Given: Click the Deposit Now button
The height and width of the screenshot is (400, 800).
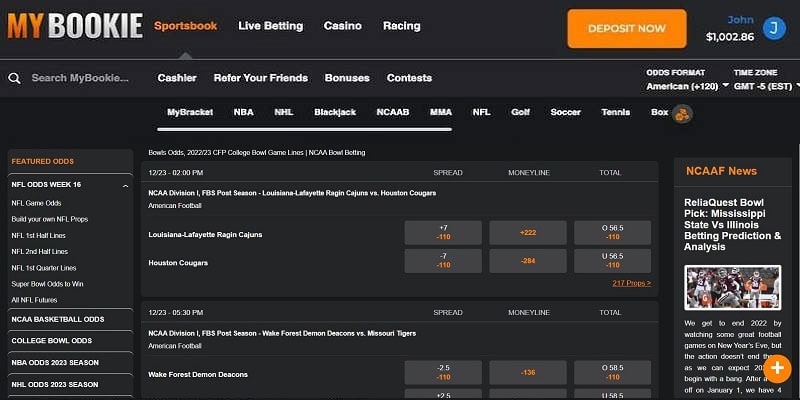Looking at the screenshot, I should (627, 29).
